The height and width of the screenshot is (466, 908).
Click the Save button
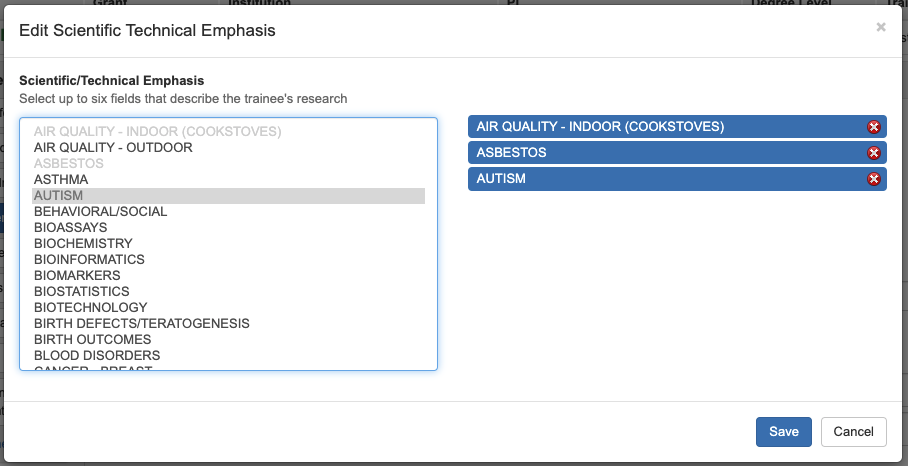[784, 431]
